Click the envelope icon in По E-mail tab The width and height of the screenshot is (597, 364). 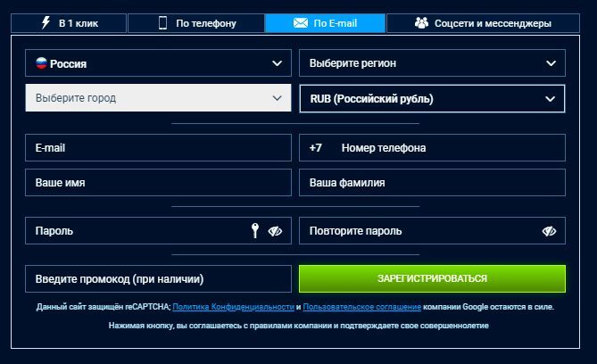301,23
